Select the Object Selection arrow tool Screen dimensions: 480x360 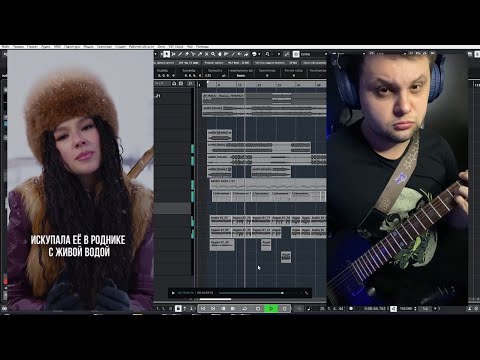[167, 54]
